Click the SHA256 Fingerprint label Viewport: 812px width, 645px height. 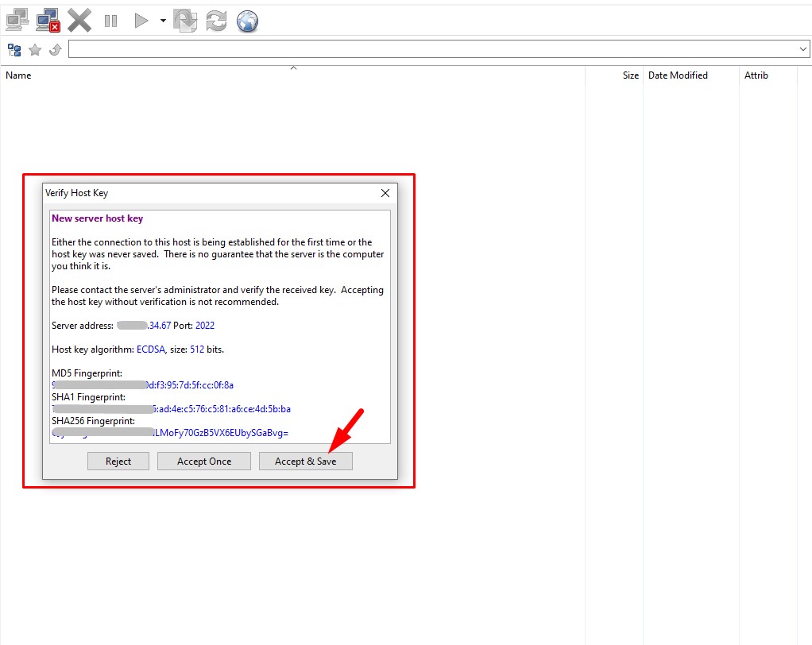pos(93,421)
